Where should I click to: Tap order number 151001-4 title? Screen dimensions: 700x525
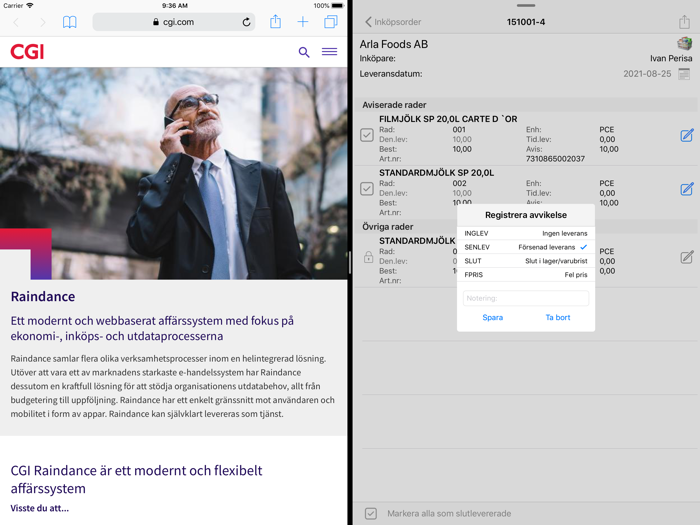coord(526,22)
